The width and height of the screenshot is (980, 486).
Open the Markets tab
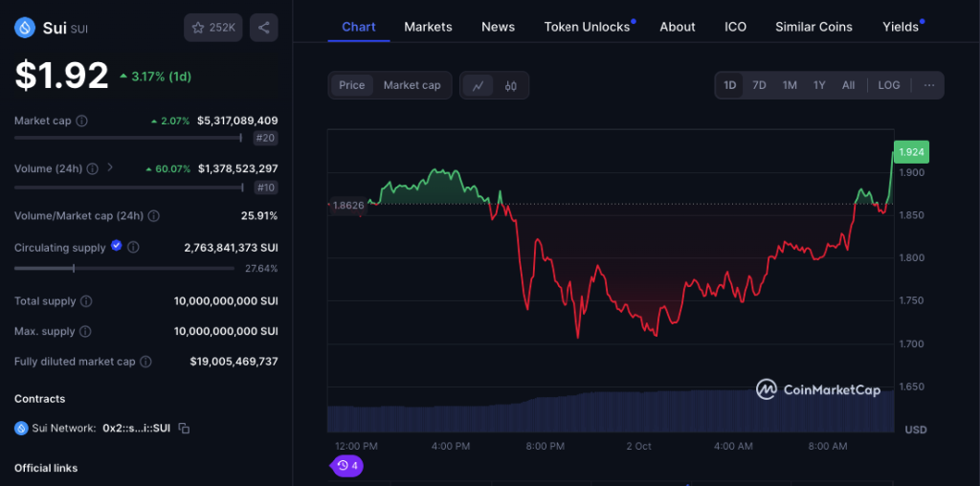(428, 27)
